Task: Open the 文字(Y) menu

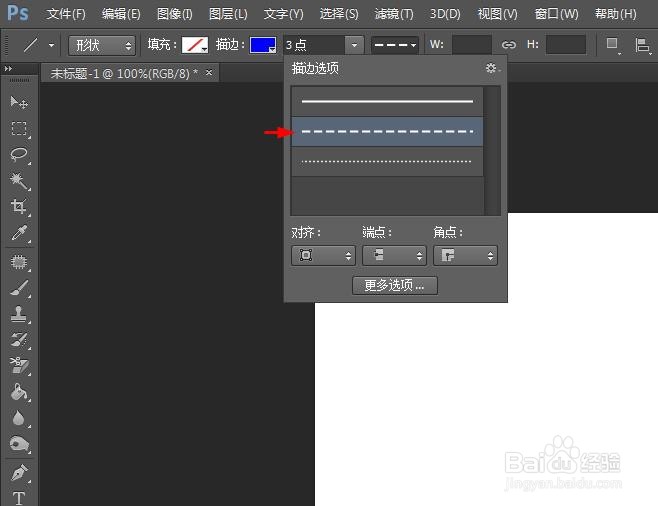Action: pos(283,14)
